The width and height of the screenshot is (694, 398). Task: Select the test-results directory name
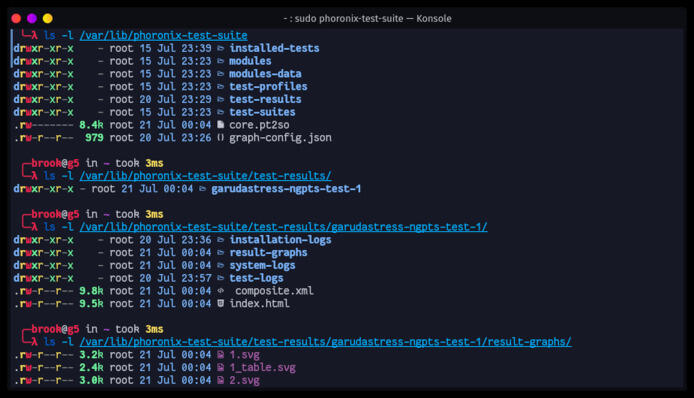click(x=265, y=100)
